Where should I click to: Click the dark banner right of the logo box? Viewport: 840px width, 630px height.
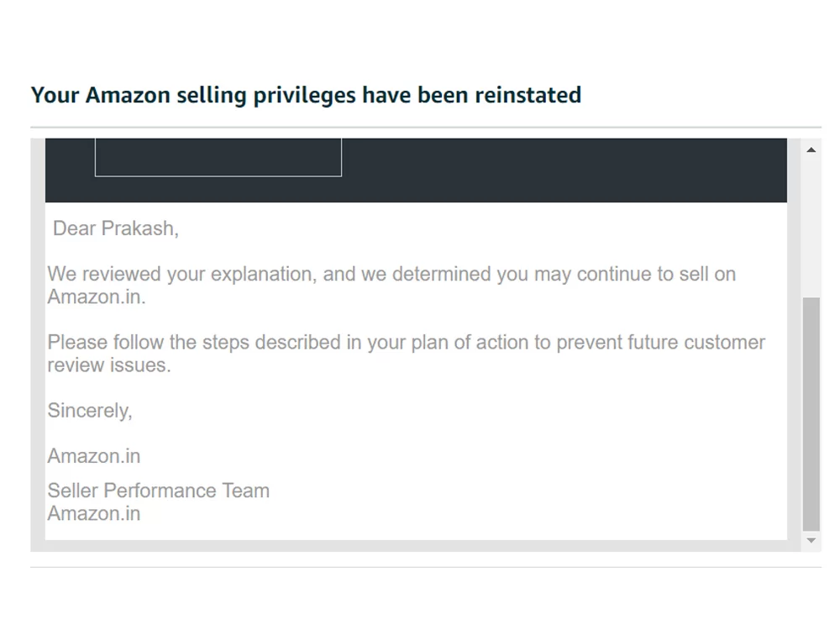[x=564, y=170]
